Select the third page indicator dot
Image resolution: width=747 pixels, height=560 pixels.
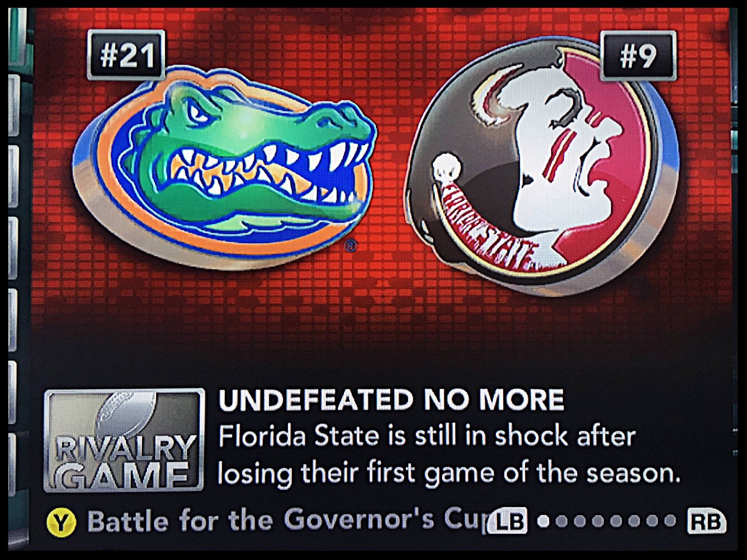[579, 521]
